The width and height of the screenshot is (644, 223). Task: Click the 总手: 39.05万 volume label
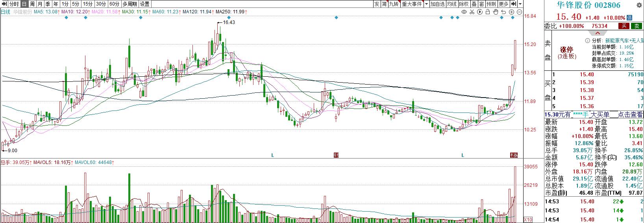pos(16,162)
